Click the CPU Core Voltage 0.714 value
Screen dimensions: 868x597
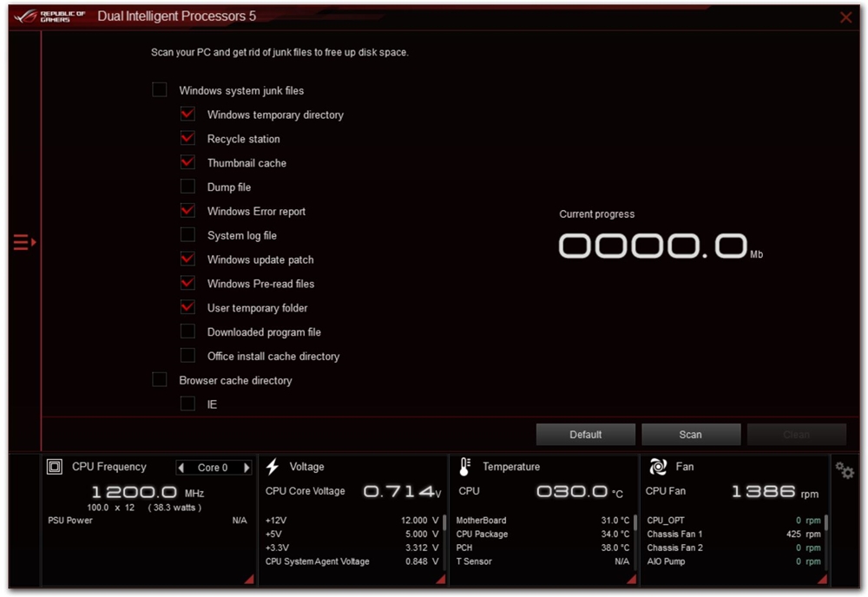coord(403,491)
